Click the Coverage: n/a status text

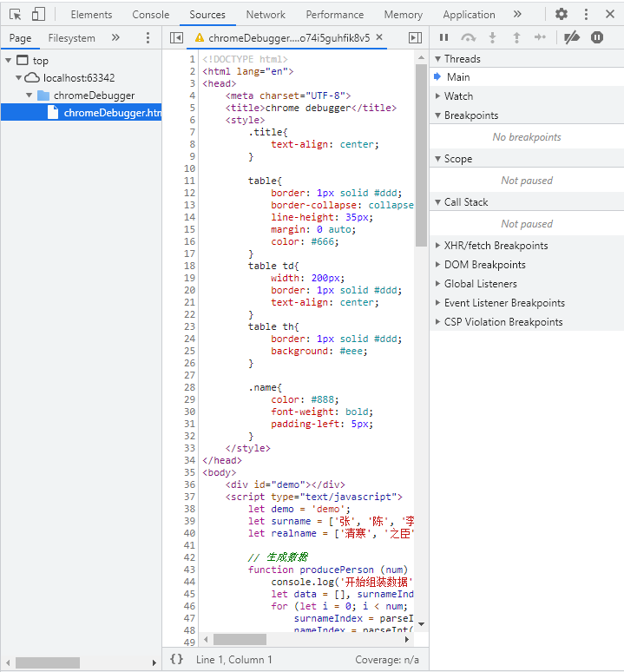pos(387,660)
